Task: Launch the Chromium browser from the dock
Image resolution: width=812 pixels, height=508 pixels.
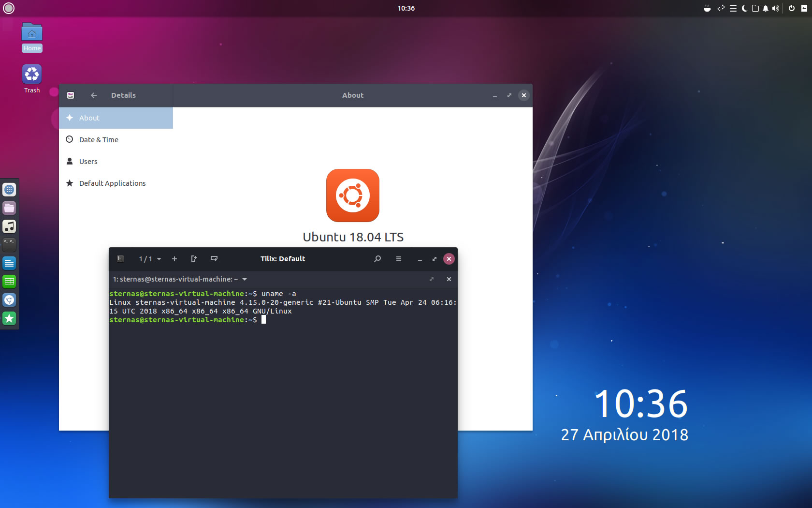Action: point(9,300)
